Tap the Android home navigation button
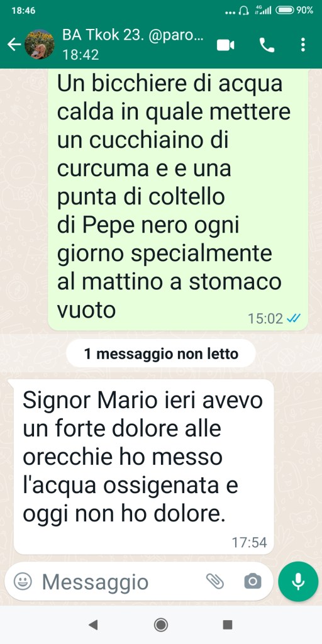 [x=160, y=625]
